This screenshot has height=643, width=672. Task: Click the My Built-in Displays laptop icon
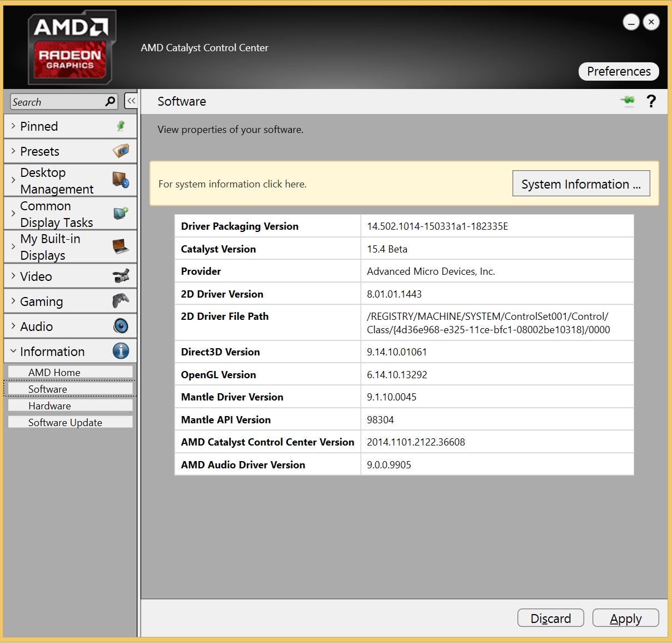tap(121, 246)
